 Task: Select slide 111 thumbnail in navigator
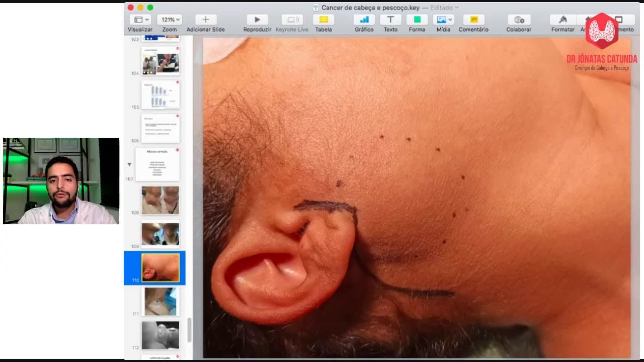[x=160, y=302]
